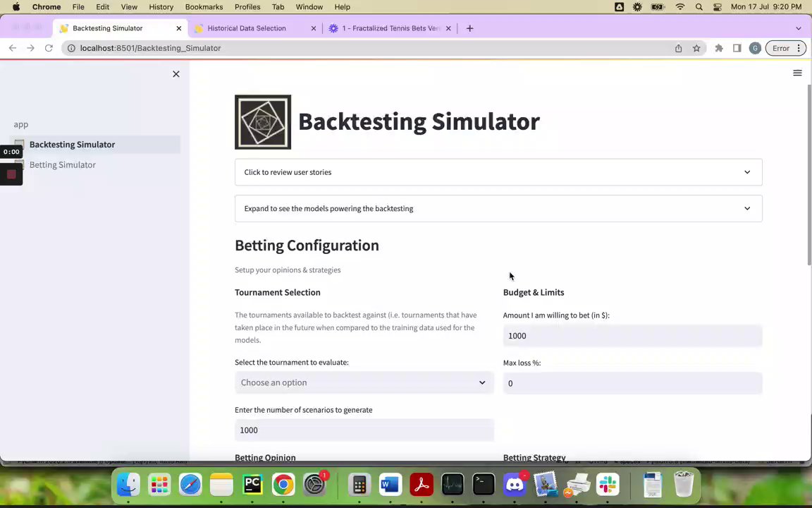Click the Error update button in Chrome
812x508 pixels.
[786, 48]
